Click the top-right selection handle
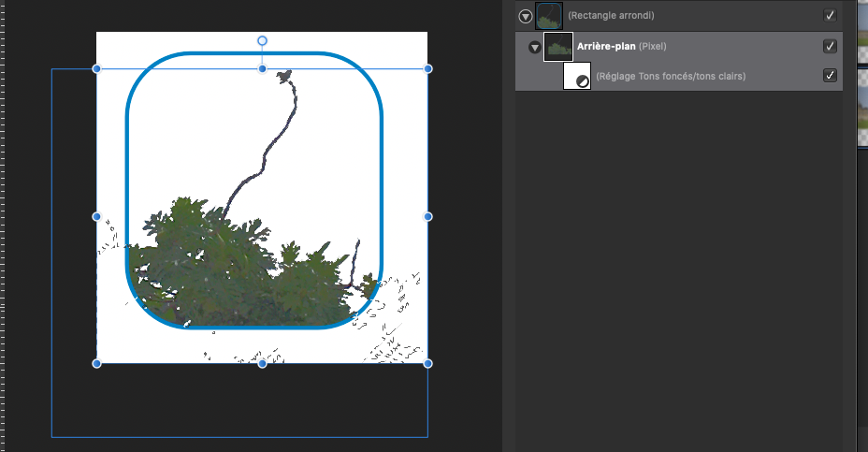Image resolution: width=868 pixels, height=452 pixels. tap(427, 68)
